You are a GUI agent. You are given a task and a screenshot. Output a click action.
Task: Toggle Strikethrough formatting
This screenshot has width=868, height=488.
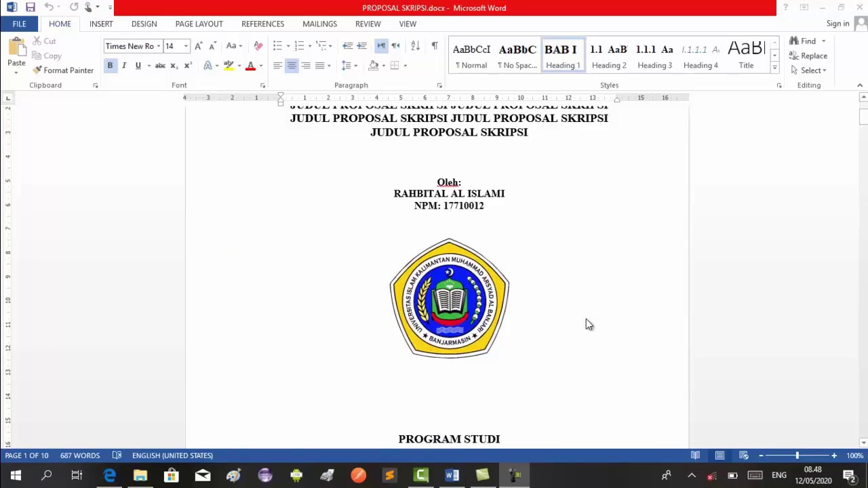point(160,66)
